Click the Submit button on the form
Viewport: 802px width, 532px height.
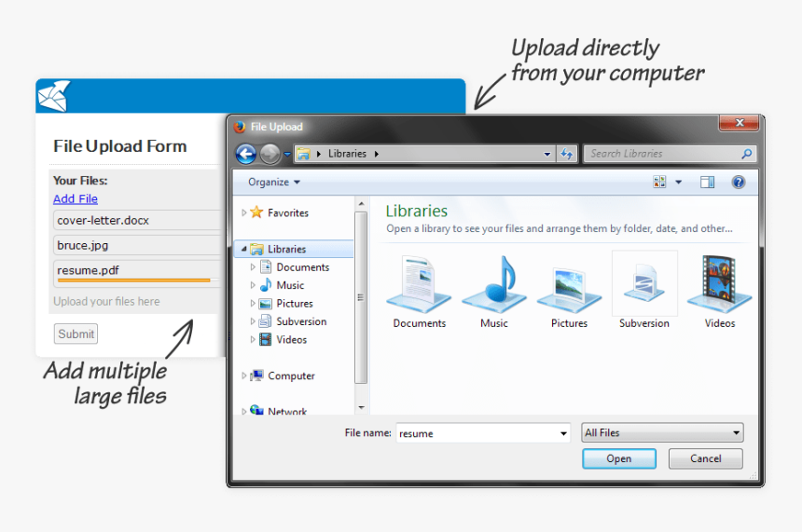coord(76,334)
